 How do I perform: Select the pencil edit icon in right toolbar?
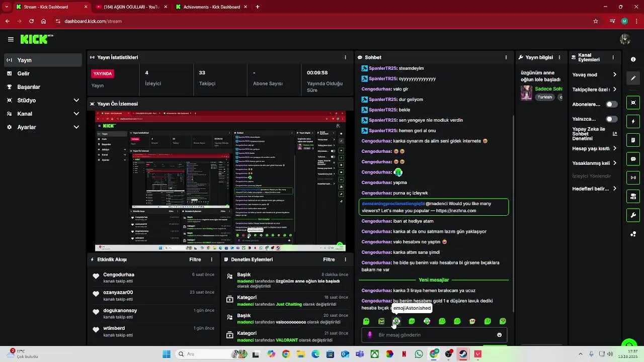tap(633, 78)
